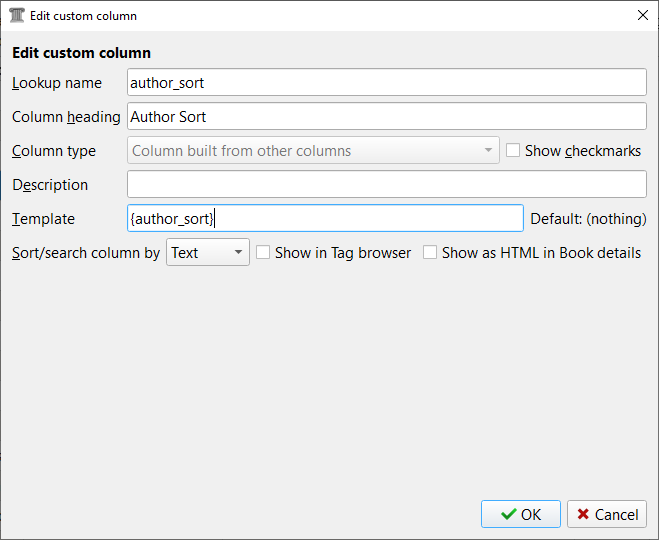Close the Edit custom column dialog
This screenshot has width=659, height=540.
642,16
